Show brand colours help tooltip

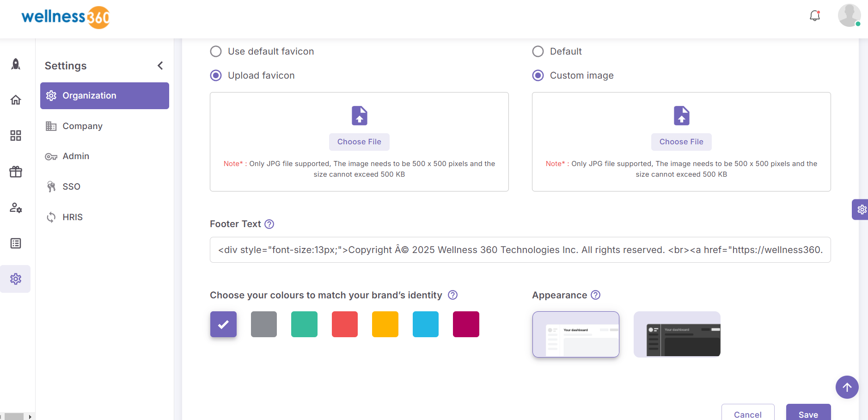[453, 295]
